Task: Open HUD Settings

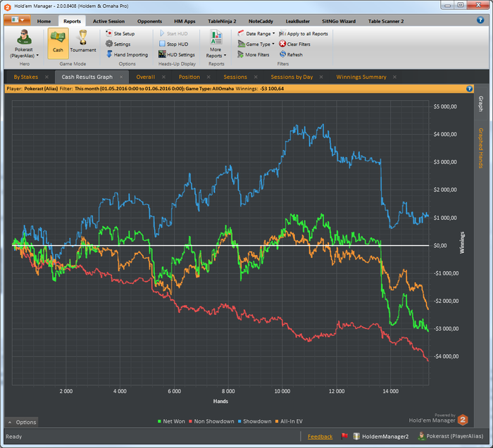Action: [177, 54]
